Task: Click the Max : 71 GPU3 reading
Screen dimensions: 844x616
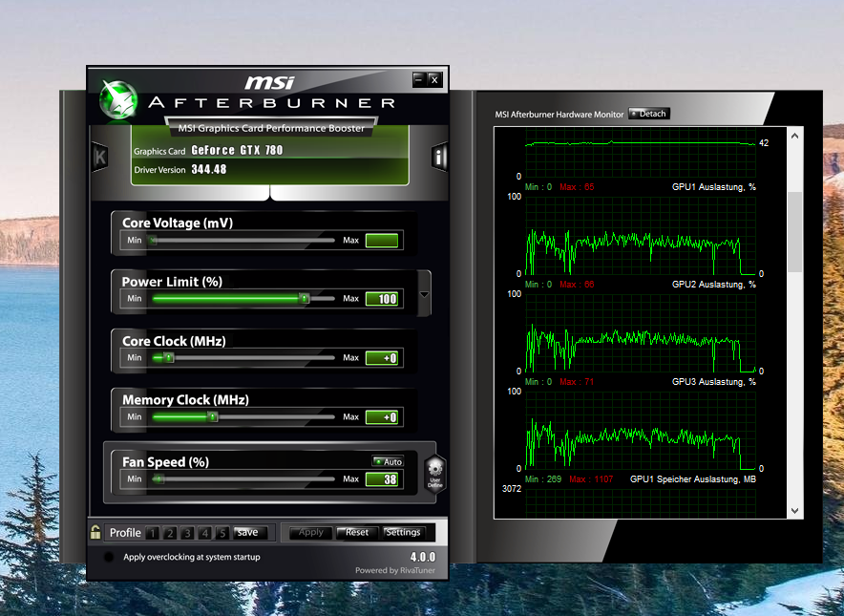Action: [x=577, y=382]
